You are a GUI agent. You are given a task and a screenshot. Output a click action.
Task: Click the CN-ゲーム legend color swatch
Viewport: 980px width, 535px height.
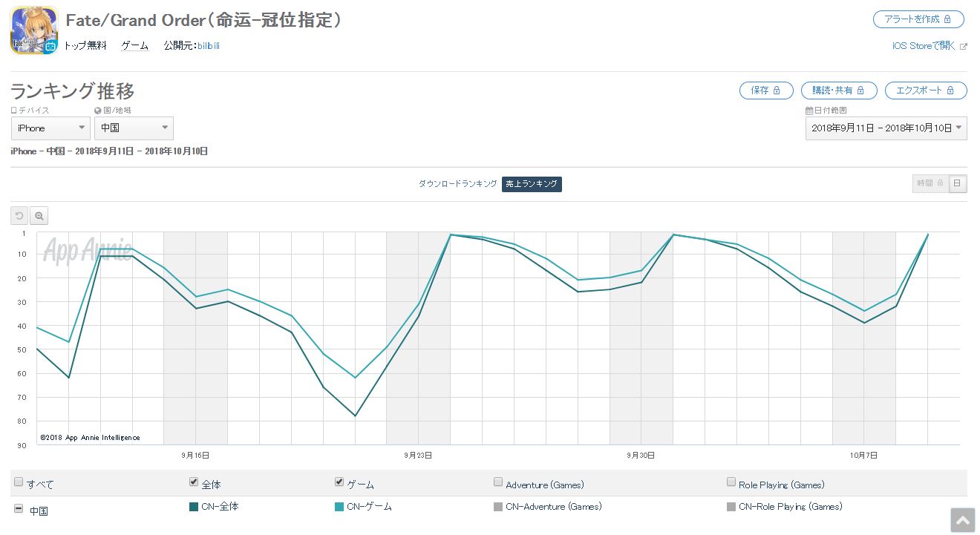click(x=339, y=507)
